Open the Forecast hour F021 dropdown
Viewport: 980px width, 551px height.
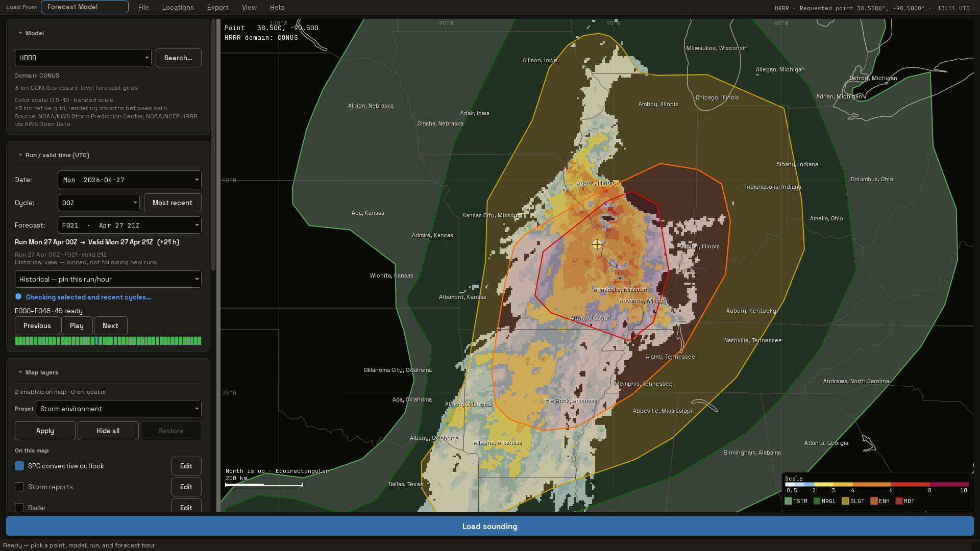coord(130,225)
